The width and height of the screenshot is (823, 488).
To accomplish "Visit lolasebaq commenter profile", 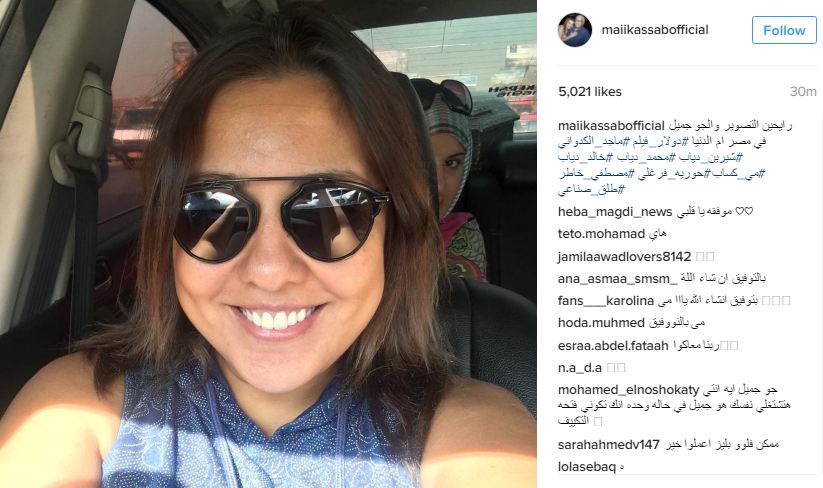I will (x=586, y=466).
